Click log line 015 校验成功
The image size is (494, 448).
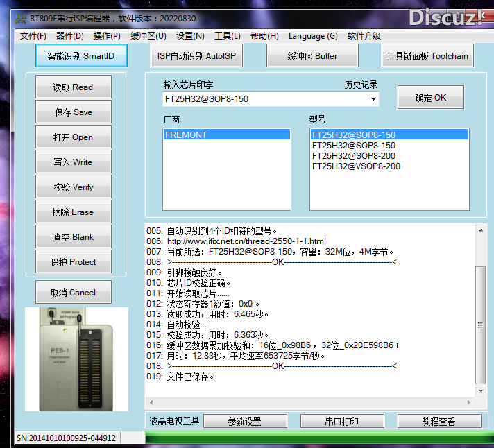click(207, 335)
